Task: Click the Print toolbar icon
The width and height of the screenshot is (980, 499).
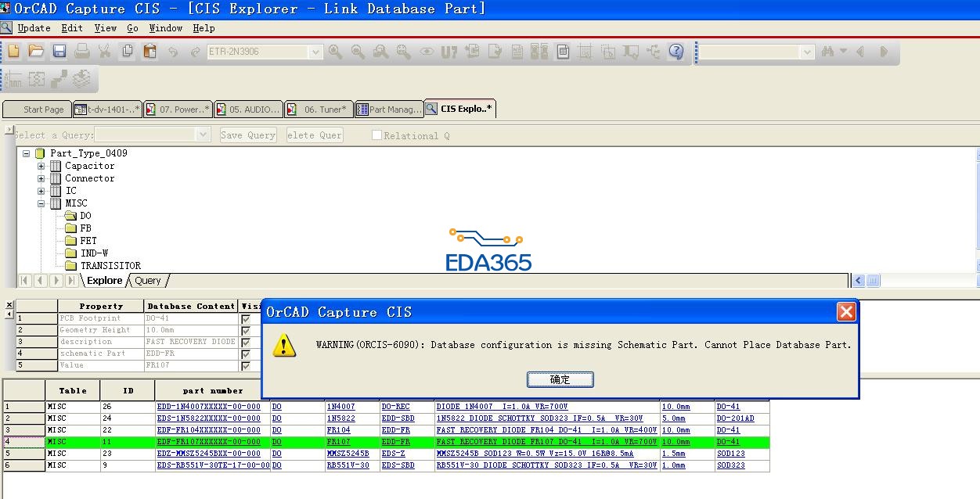Action: (x=81, y=52)
